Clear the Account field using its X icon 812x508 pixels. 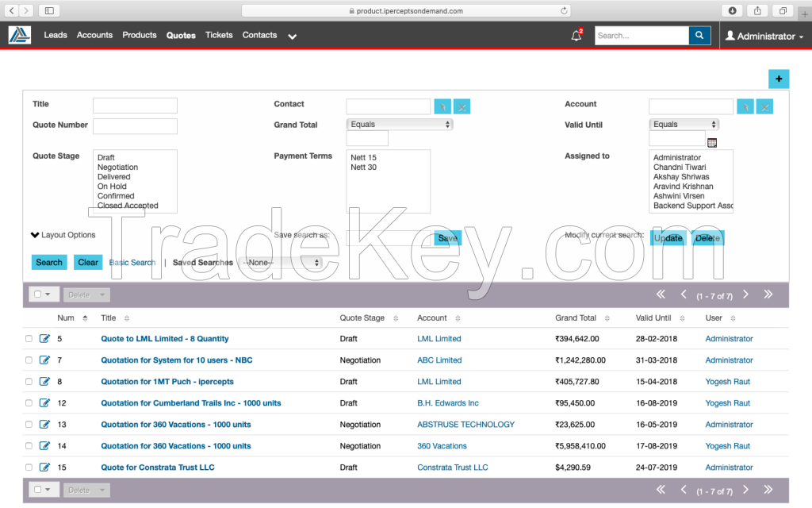point(764,106)
